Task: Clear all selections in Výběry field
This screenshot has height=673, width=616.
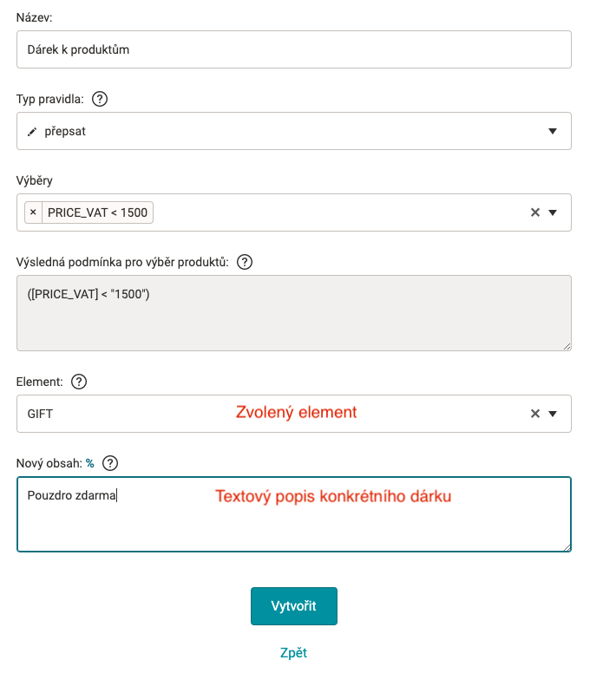Action: point(534,212)
